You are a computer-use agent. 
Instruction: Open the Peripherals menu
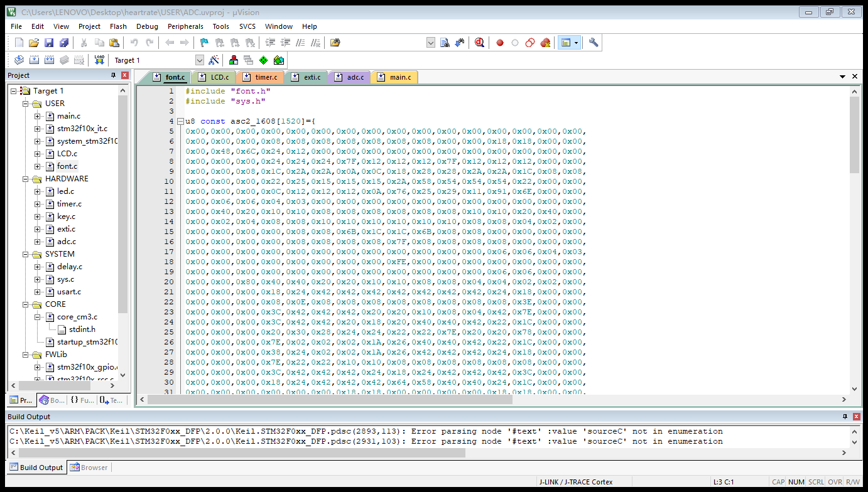point(185,26)
